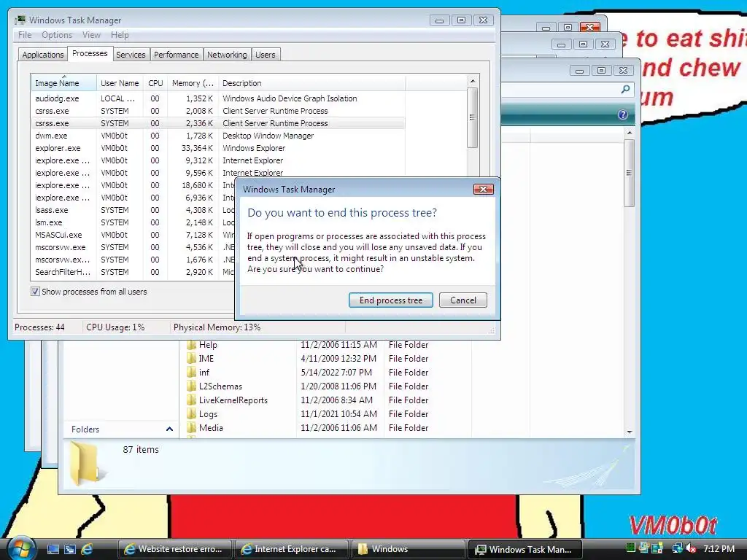Select the Processes tab

click(90, 53)
